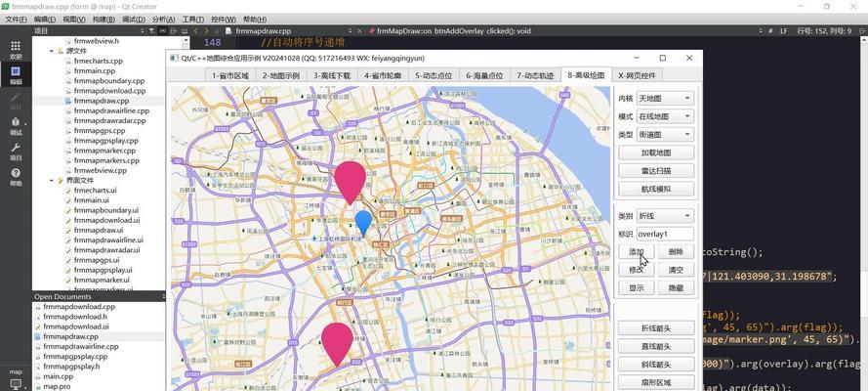The image size is (868, 391).
Task: Click the 修改 overlay button
Action: (637, 270)
